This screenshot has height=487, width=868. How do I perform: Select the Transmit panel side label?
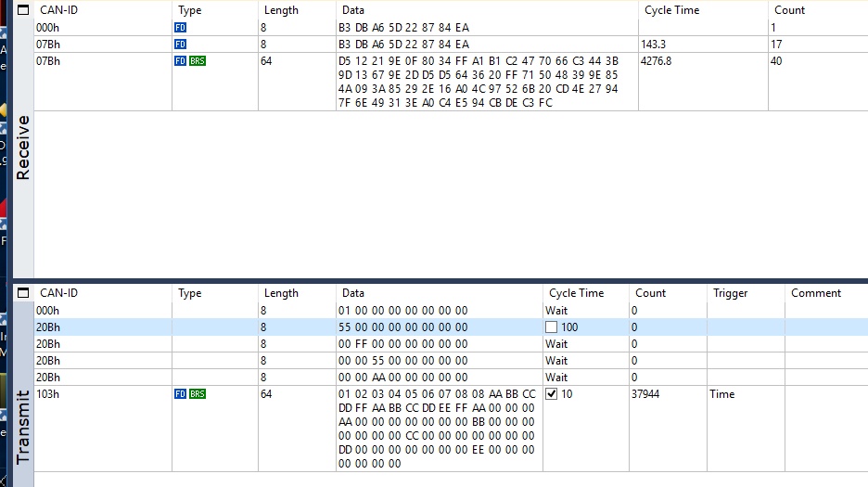point(23,427)
